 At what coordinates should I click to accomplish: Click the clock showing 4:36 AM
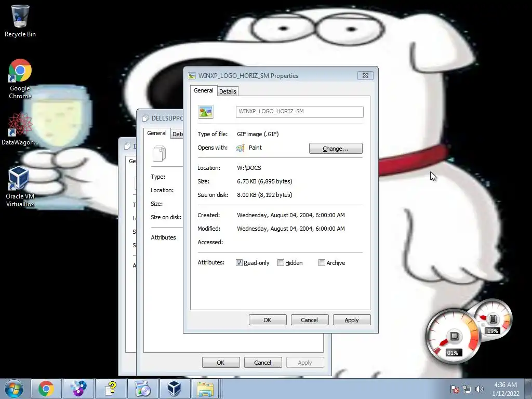(x=506, y=389)
